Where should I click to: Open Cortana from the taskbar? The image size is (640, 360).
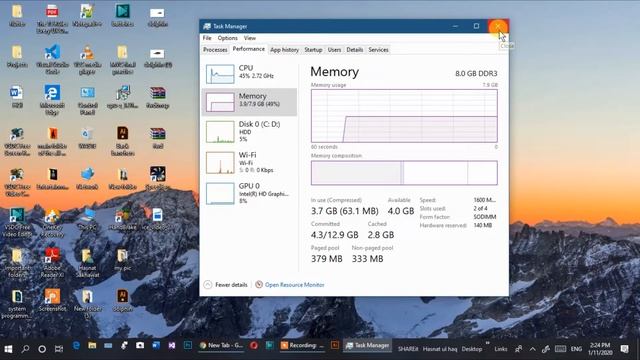coord(42,349)
